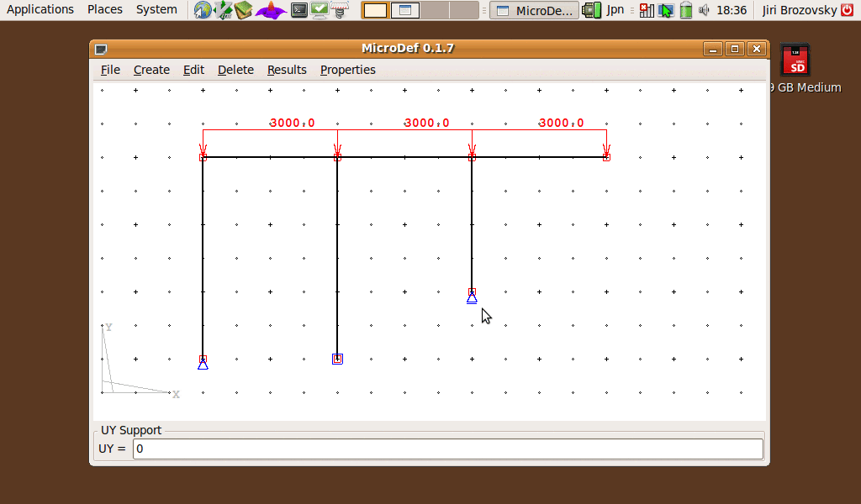Screen dimensions: 861x504
Task: Click the red power button icon
Action: coord(847,10)
